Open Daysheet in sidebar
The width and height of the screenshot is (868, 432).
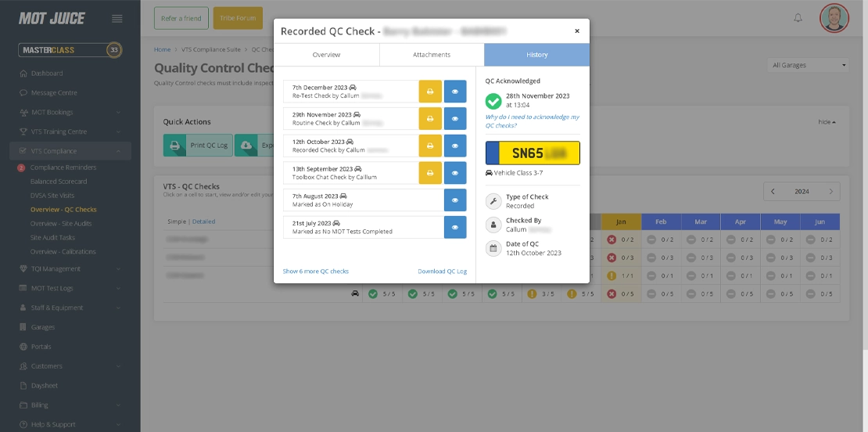pyautogui.click(x=45, y=385)
